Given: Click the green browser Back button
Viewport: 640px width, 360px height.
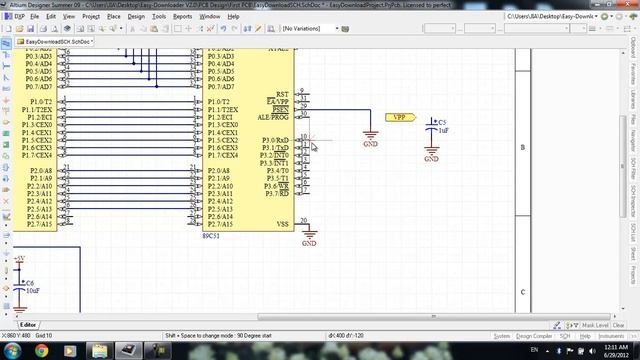Looking at the screenshot, I should pyautogui.click(x=604, y=16).
